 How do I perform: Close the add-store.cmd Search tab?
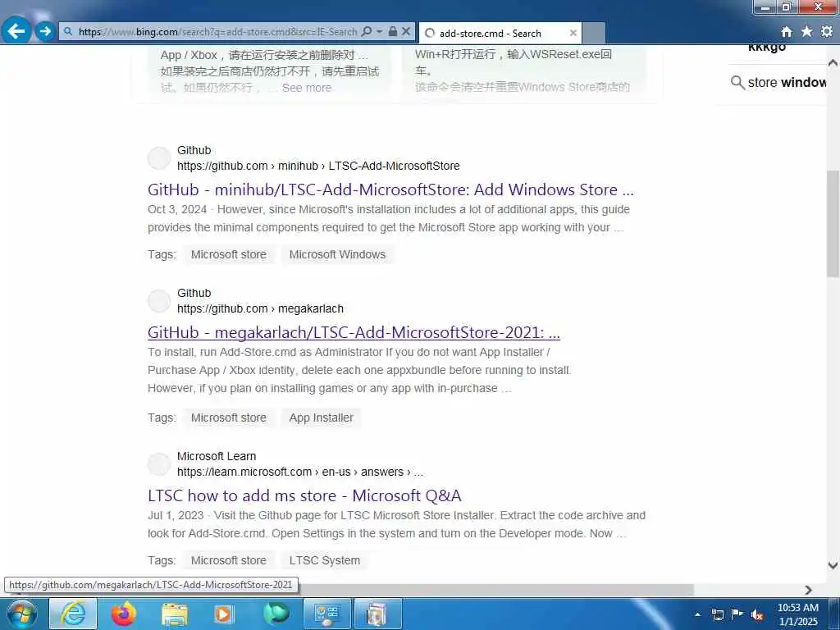tap(573, 33)
